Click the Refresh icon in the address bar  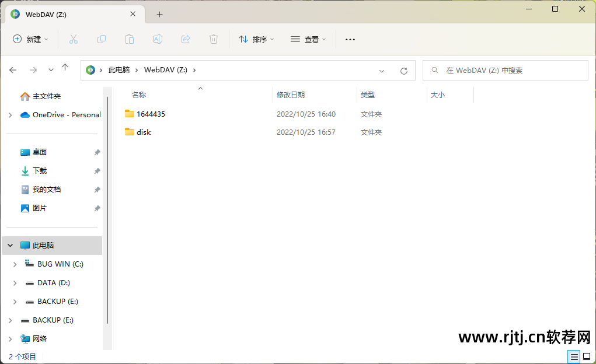[x=403, y=70]
